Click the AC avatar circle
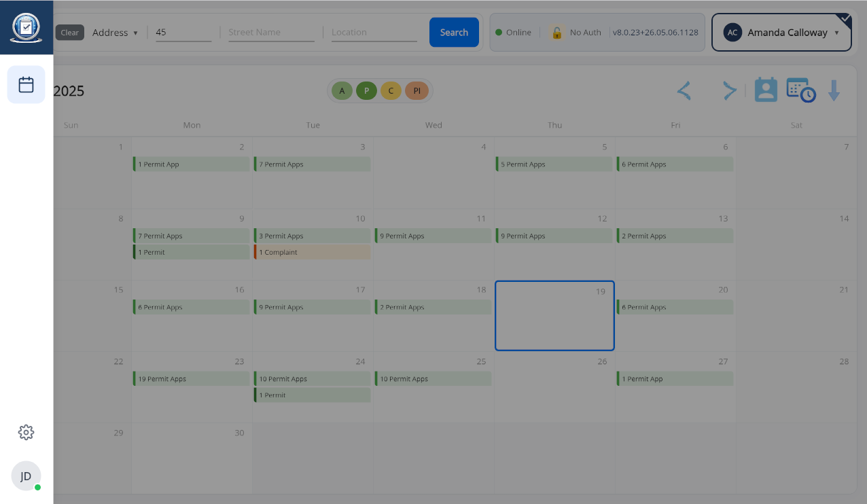This screenshot has height=504, width=867. click(x=732, y=33)
